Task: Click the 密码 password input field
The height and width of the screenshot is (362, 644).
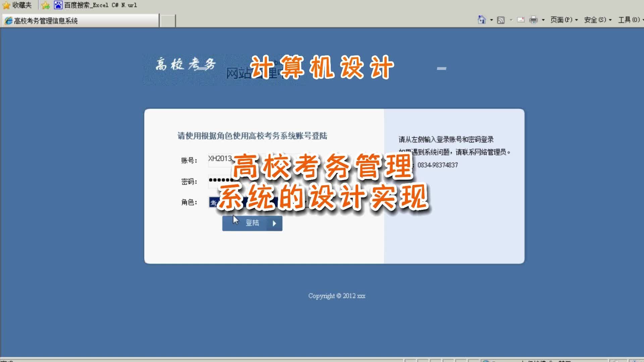Action: (258, 181)
